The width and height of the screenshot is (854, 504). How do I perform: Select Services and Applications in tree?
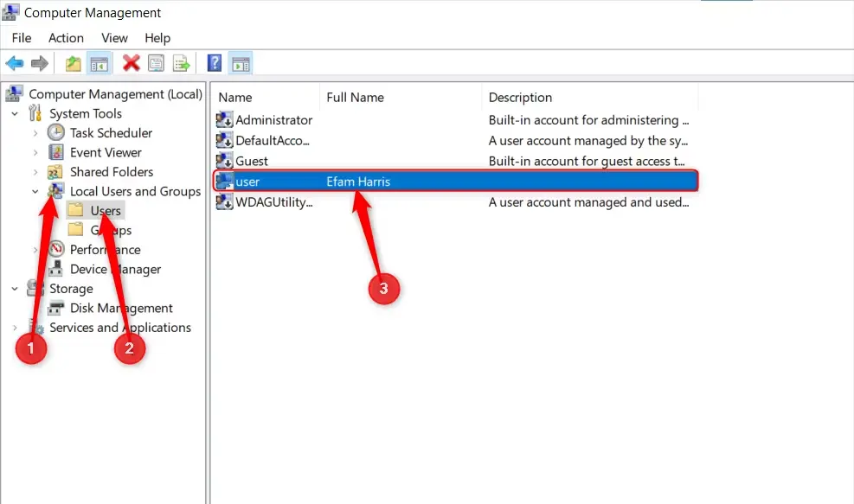(120, 327)
